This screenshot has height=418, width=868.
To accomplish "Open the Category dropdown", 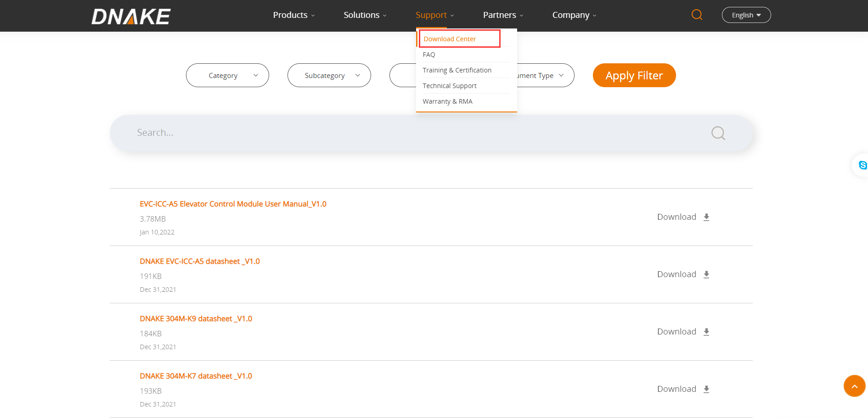I will [227, 75].
